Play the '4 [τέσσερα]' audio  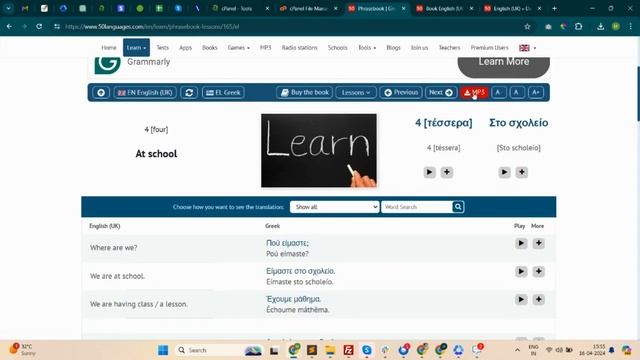(429, 172)
